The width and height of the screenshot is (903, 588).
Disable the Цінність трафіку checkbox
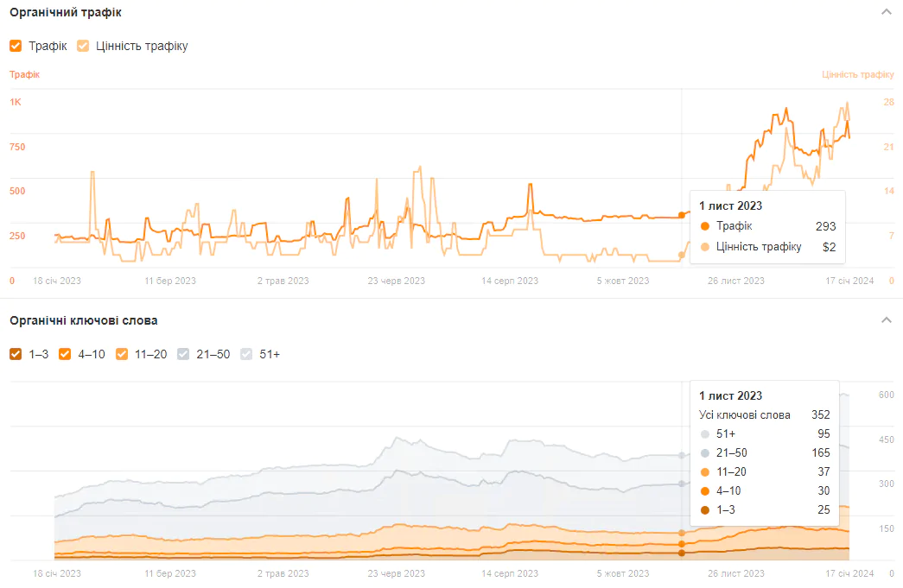83,46
